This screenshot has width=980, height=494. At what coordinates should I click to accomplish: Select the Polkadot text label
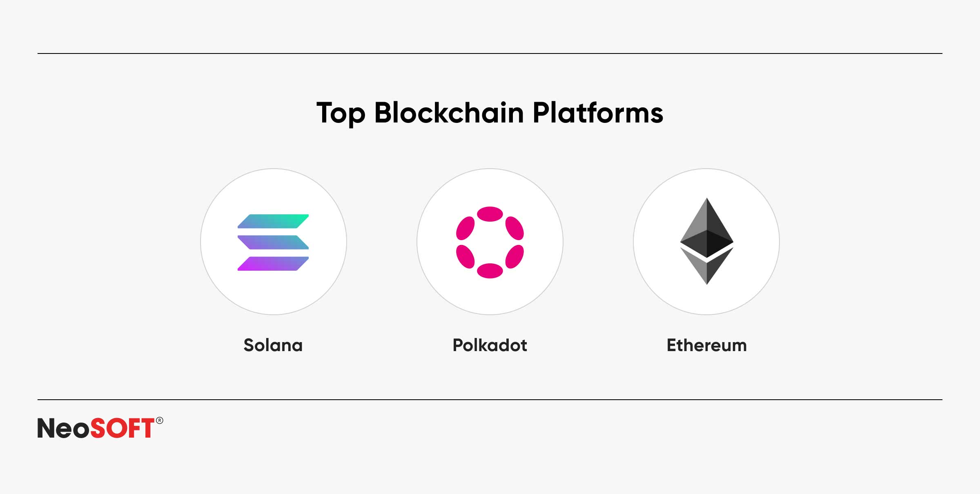[490, 345]
